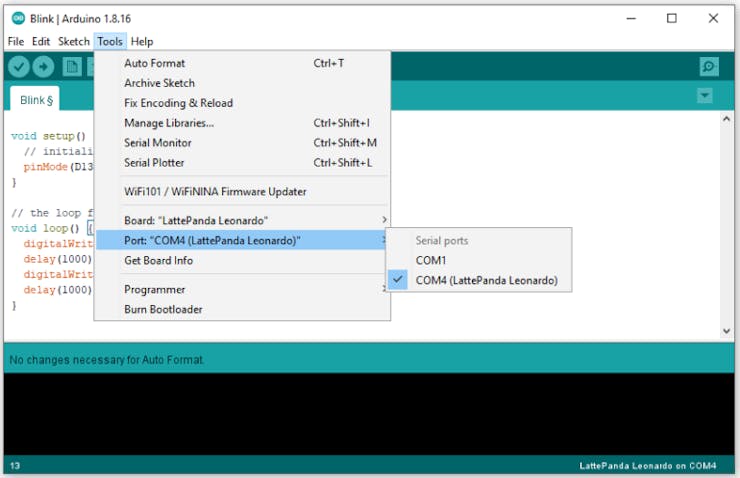
Task: Expand the Port: COM4 submenu
Action: point(243,240)
